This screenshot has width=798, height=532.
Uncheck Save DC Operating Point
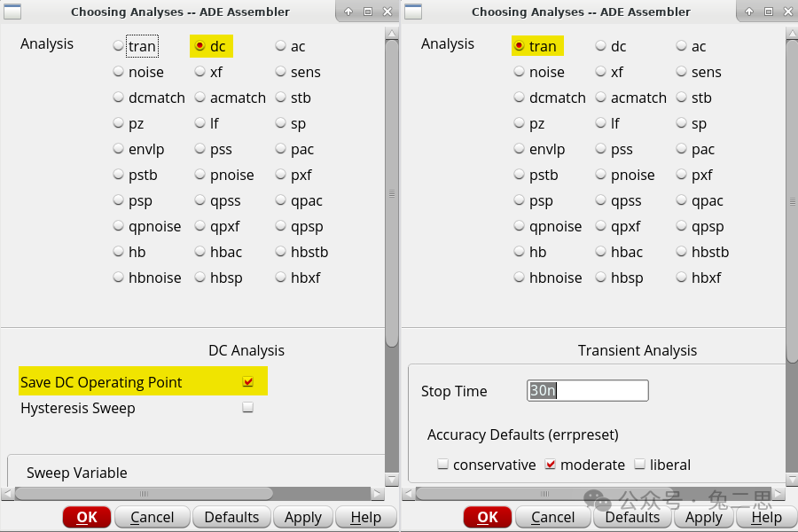[x=248, y=382]
